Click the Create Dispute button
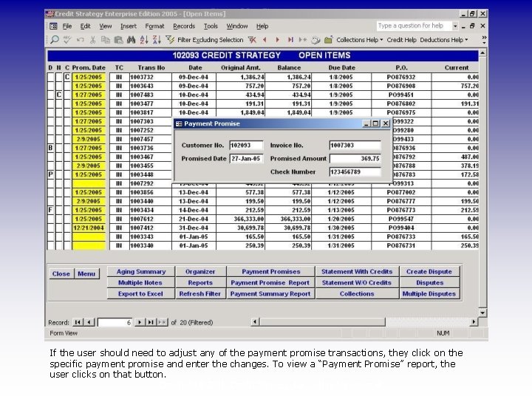Viewport: 532px width, 399px height. tap(429, 271)
